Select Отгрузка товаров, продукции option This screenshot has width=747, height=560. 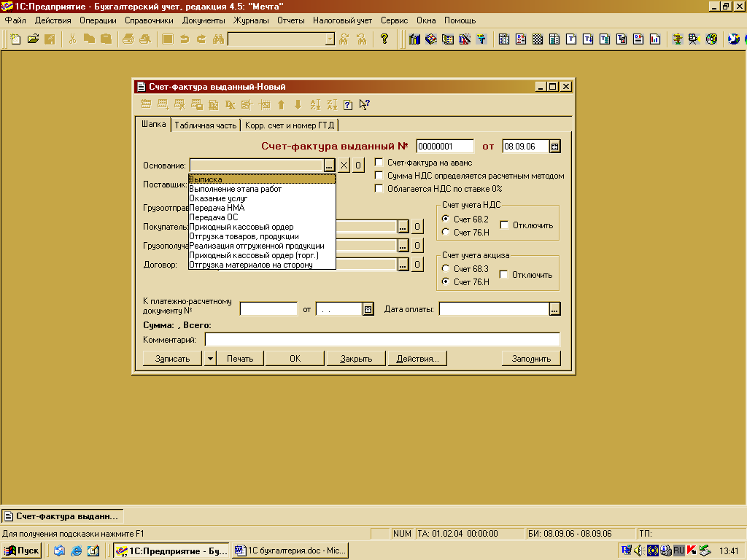tap(262, 236)
